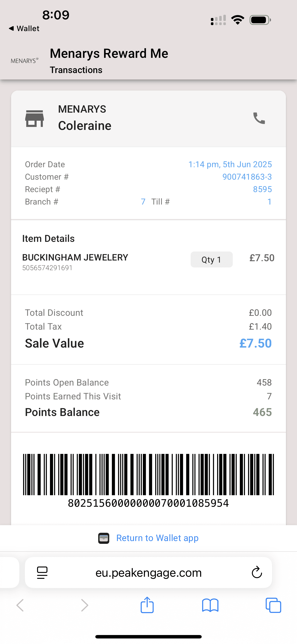Viewport: 297px width, 644px height.
Task: Open the Share sheet in Safari
Action: [147, 605]
